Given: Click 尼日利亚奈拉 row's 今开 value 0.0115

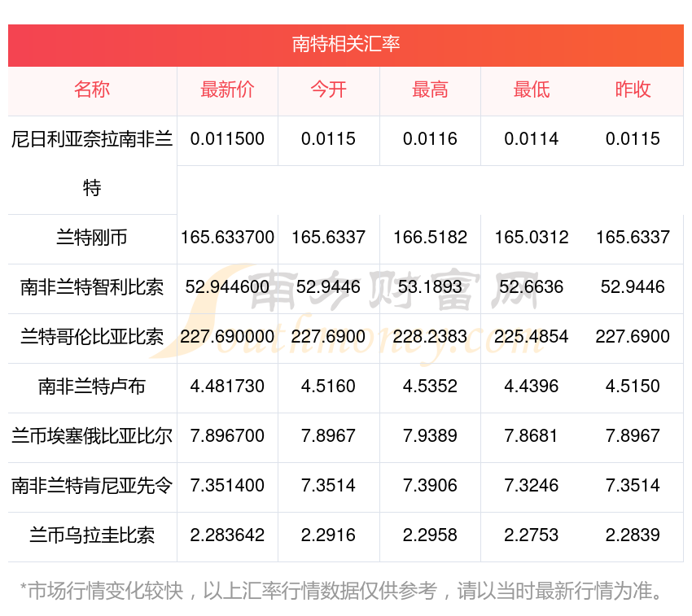Looking at the screenshot, I should (328, 139).
